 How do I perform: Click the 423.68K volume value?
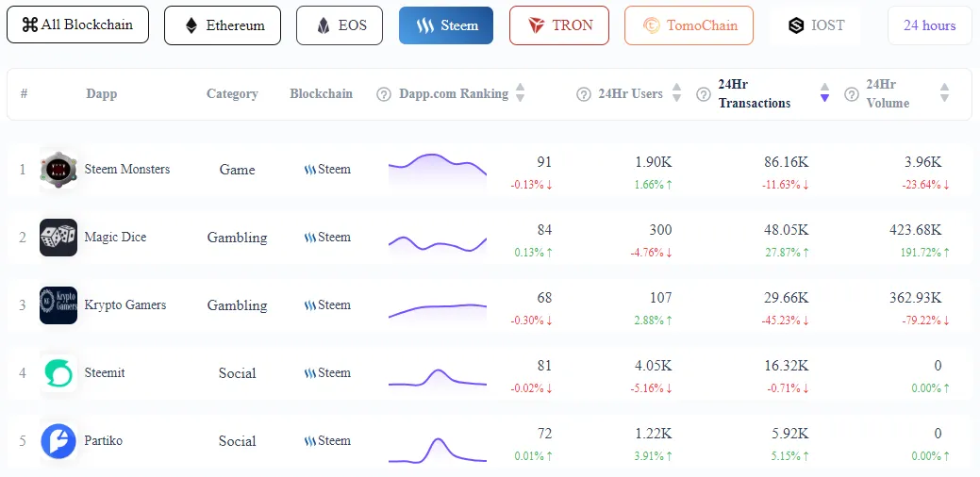[916, 230]
